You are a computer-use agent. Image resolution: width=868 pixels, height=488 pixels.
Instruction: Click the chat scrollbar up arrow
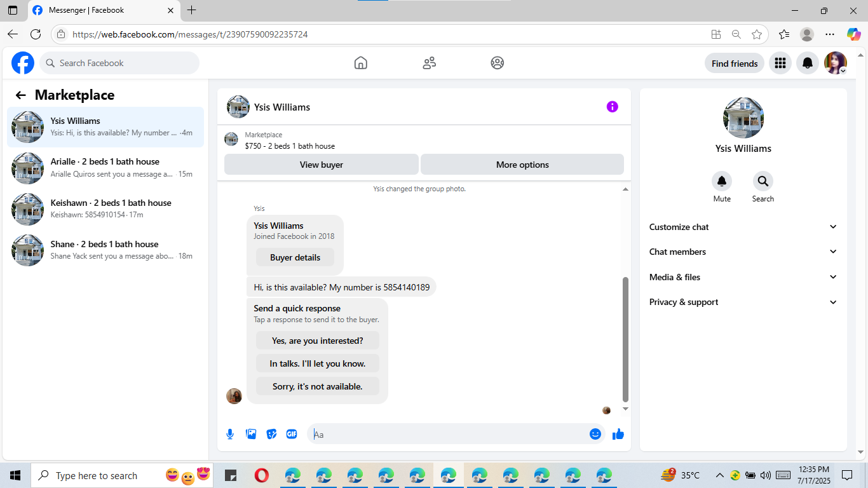click(625, 189)
